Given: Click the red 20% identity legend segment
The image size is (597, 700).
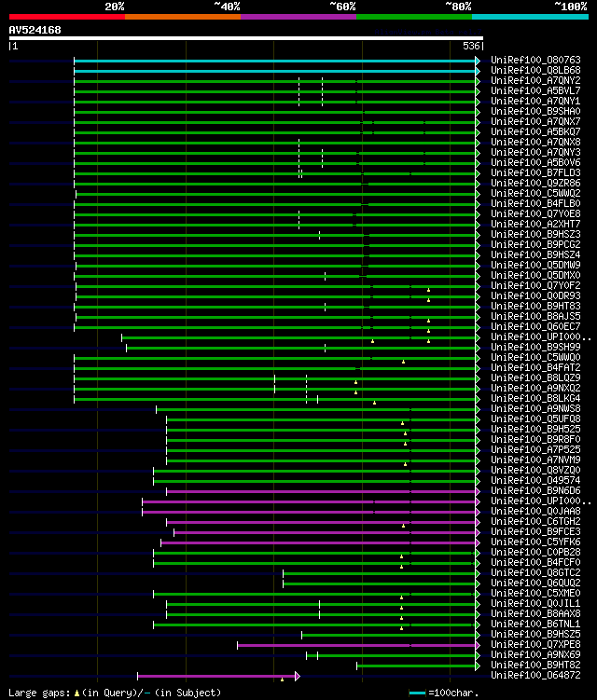Looking at the screenshot, I should point(67,17).
